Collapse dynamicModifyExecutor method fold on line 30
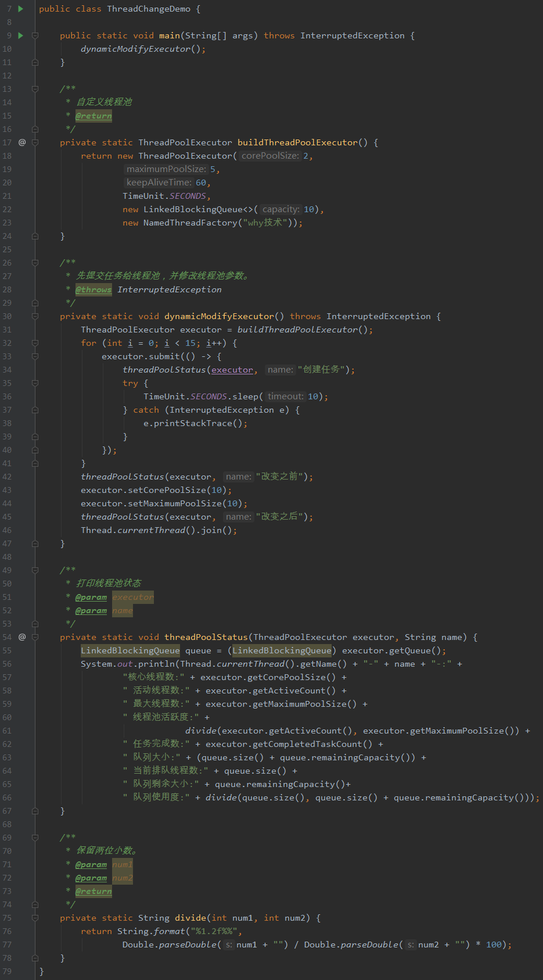 35,316
